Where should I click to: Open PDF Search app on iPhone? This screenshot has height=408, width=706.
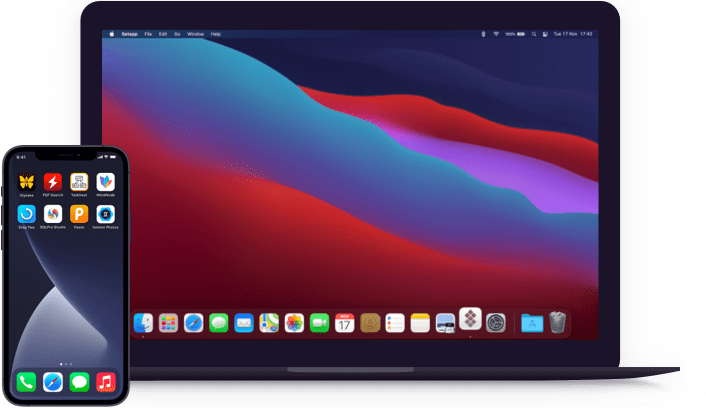tap(53, 182)
